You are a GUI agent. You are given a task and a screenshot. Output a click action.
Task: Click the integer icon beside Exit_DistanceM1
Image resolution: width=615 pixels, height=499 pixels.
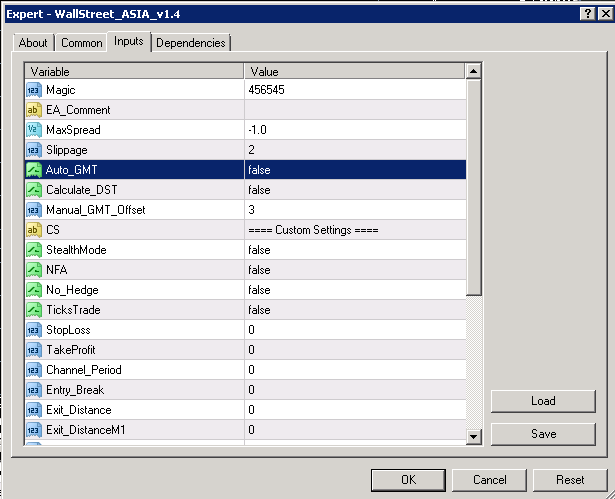coord(34,430)
